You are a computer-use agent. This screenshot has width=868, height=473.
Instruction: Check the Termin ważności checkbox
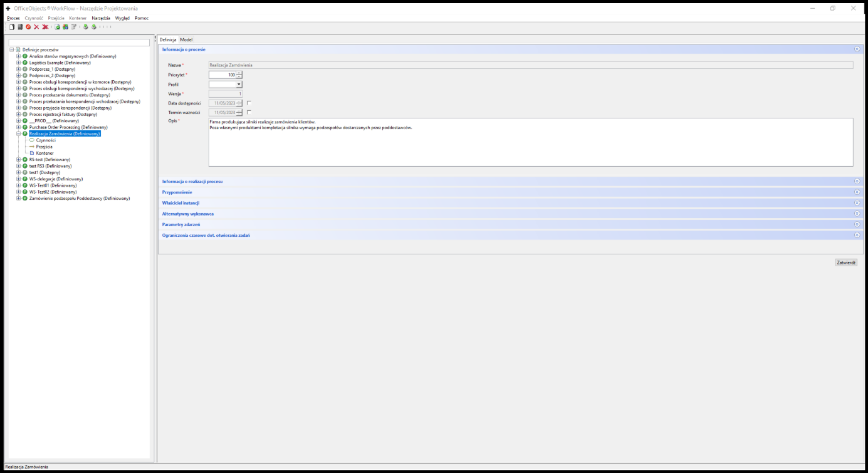point(249,112)
